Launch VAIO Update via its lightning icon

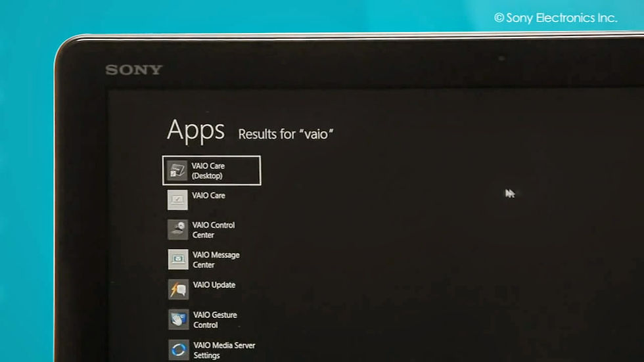(x=178, y=289)
